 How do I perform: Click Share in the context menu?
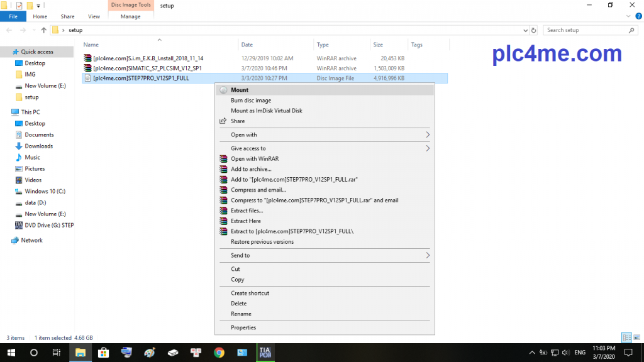(x=238, y=121)
